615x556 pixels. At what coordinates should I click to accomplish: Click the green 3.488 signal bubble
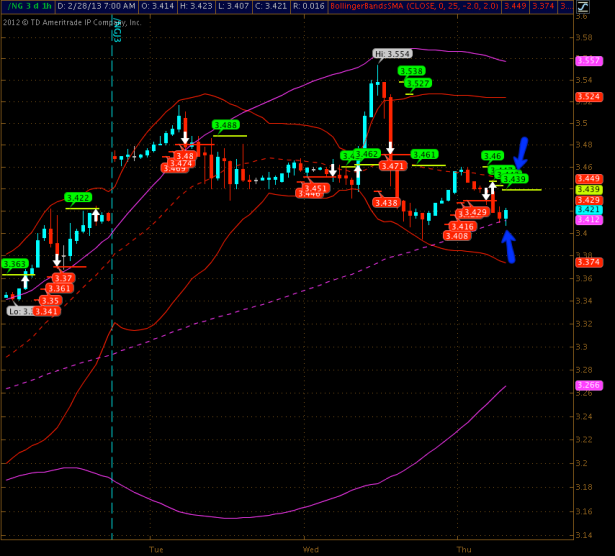pos(226,125)
